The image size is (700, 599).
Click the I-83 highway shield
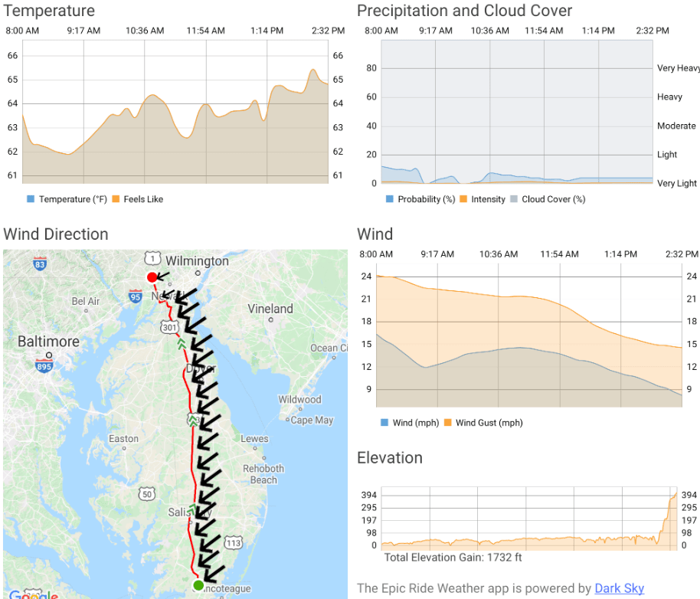click(x=40, y=264)
